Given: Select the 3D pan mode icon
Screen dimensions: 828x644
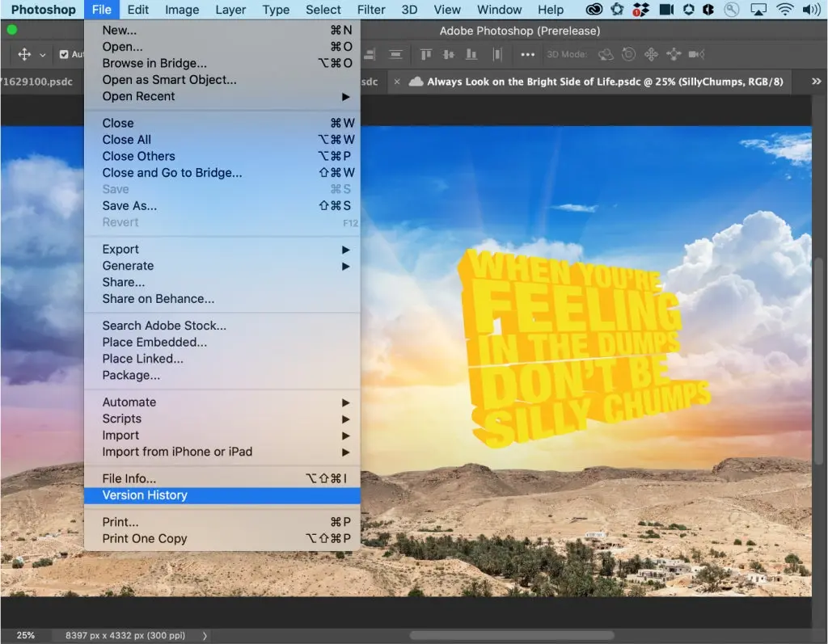Looking at the screenshot, I should pyautogui.click(x=653, y=54).
